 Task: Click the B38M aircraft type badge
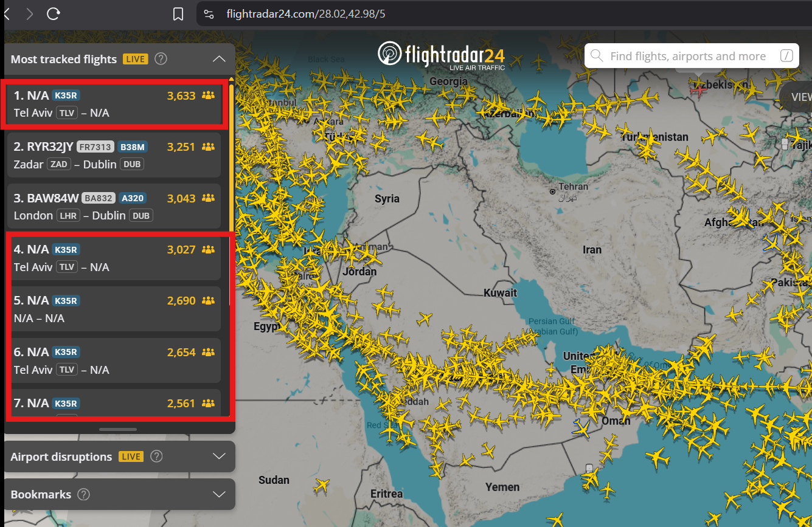coord(133,146)
